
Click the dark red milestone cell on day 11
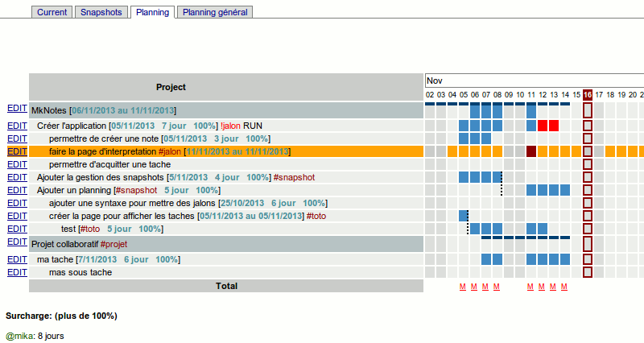click(531, 151)
